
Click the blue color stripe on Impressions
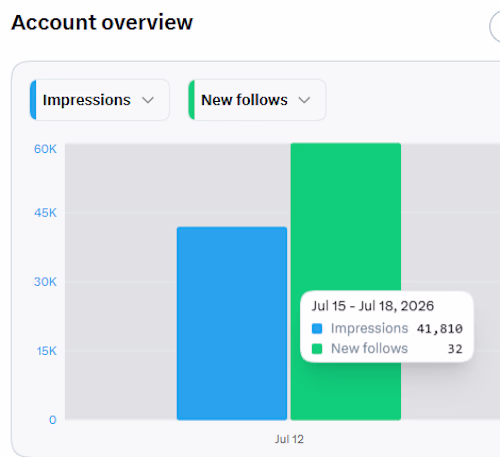pyautogui.click(x=33, y=100)
